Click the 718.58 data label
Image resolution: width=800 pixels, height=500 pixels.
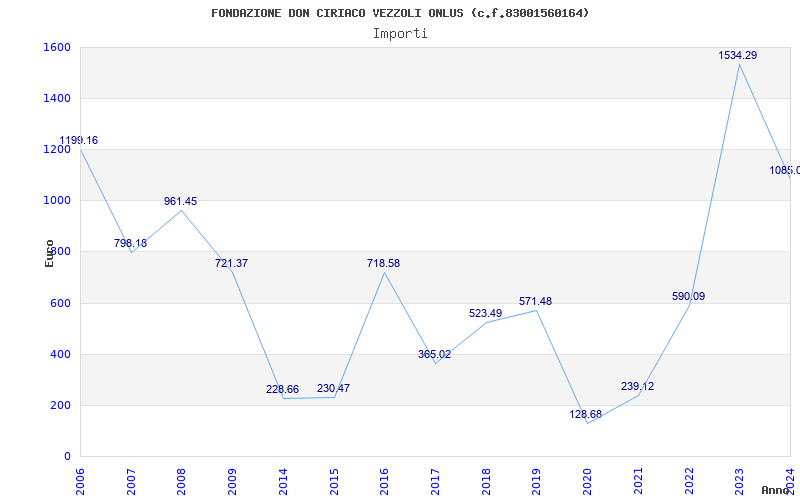click(383, 264)
